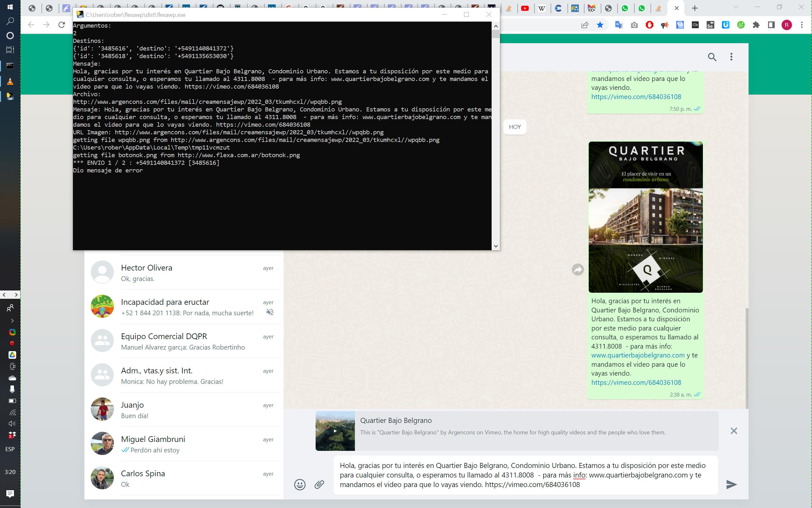812x508 pixels.
Task: Click the chat conversation scrollbar thumb
Action: [747, 358]
